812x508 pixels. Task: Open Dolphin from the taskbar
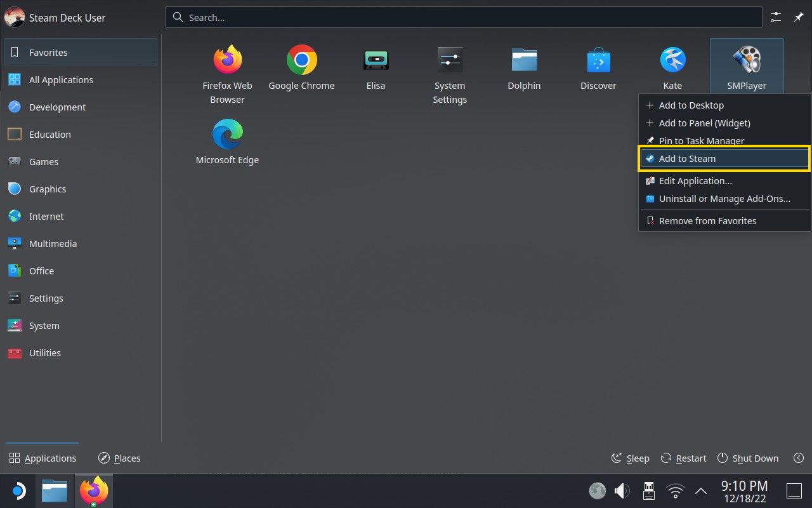point(55,491)
